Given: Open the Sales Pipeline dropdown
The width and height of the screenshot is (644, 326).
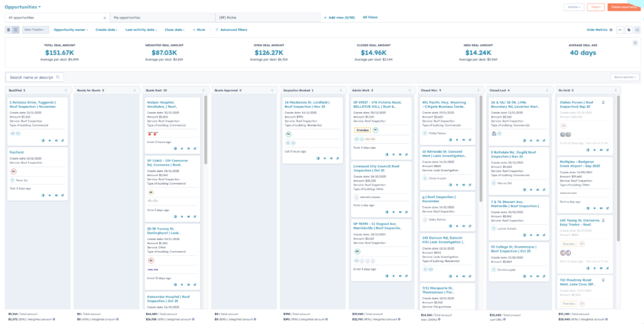Looking at the screenshot, I should pos(35,30).
